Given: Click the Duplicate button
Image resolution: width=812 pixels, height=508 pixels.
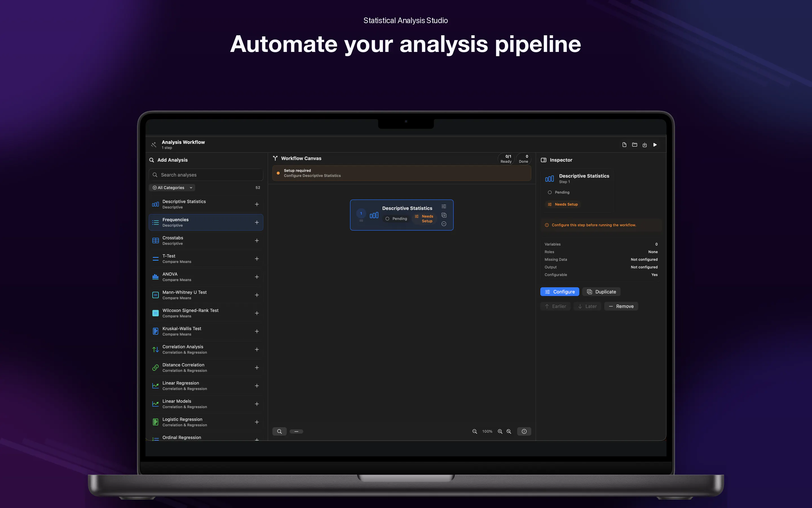Looking at the screenshot, I should [x=601, y=292].
